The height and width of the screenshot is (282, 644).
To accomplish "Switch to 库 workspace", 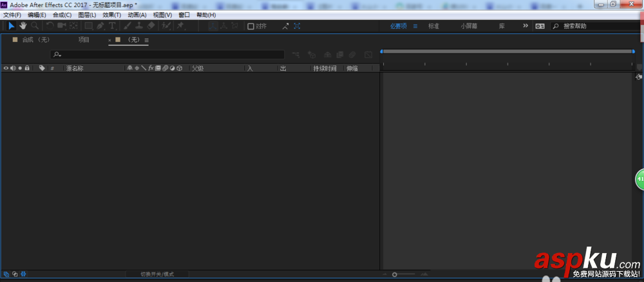I will coord(502,26).
